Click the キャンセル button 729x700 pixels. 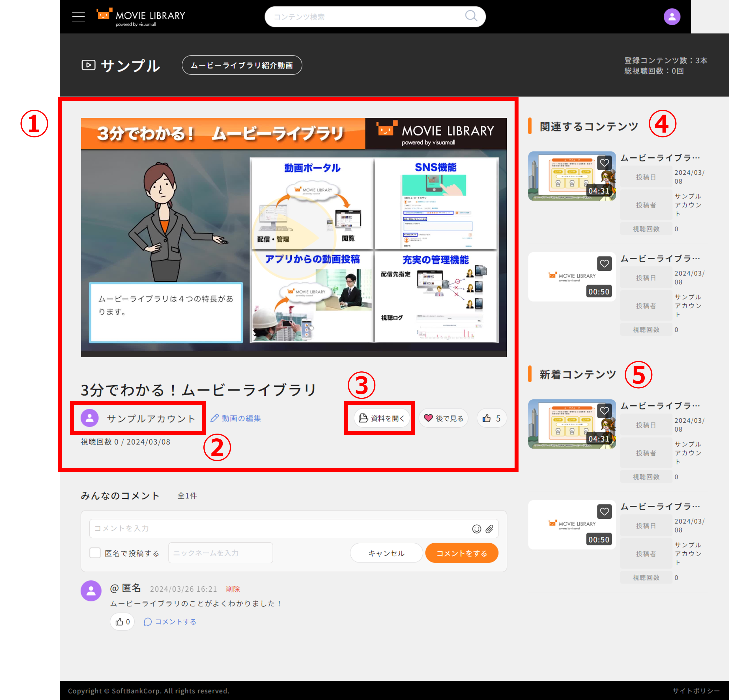pyautogui.click(x=386, y=553)
